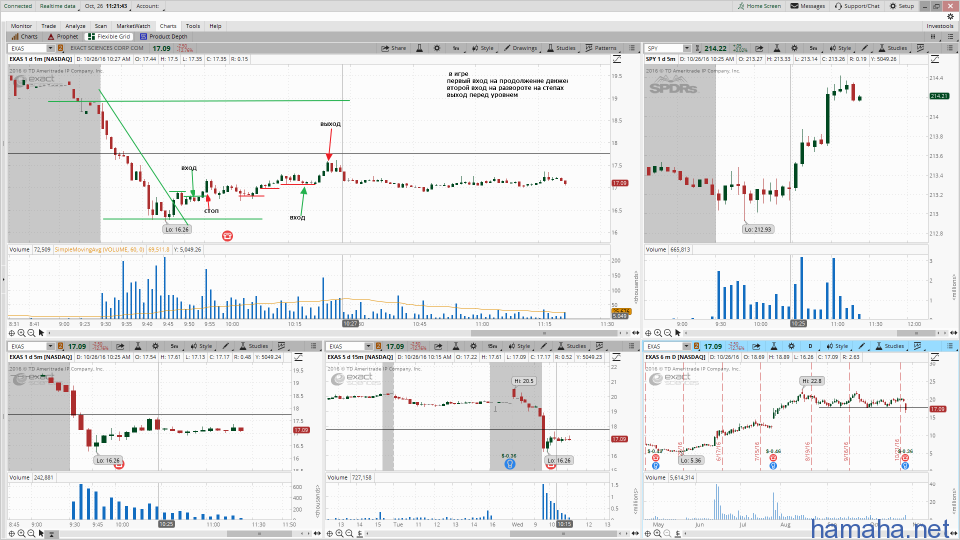Toggle drawing-set button at EXAS 15m price axis

click(x=617, y=357)
